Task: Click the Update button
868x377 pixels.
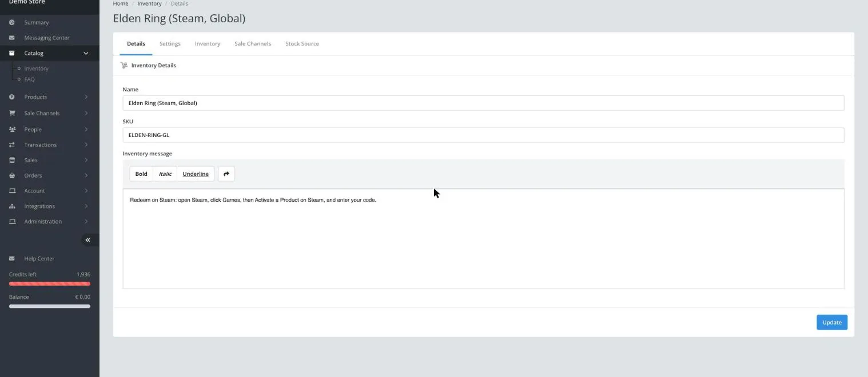Action: point(832,322)
